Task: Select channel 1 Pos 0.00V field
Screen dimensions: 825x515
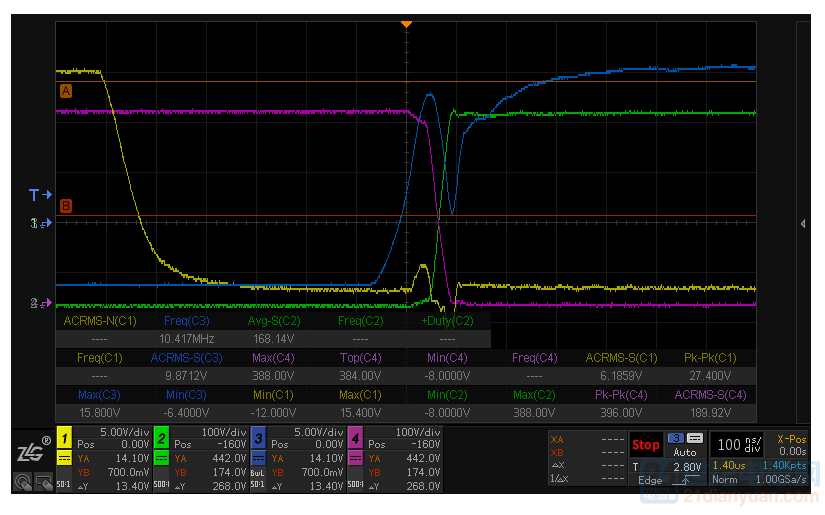Action: [113, 445]
